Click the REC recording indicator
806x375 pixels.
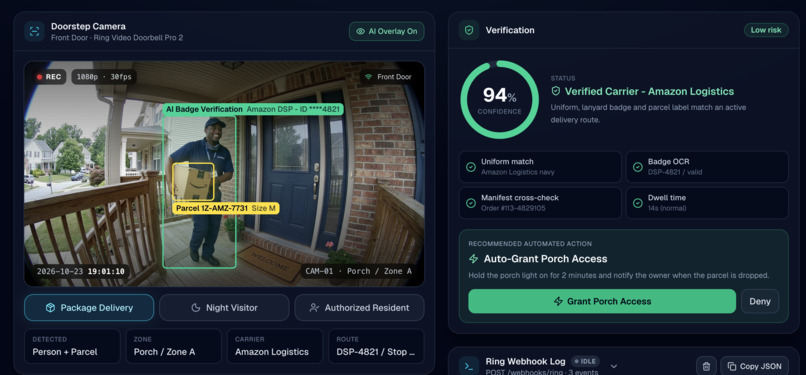click(x=49, y=77)
